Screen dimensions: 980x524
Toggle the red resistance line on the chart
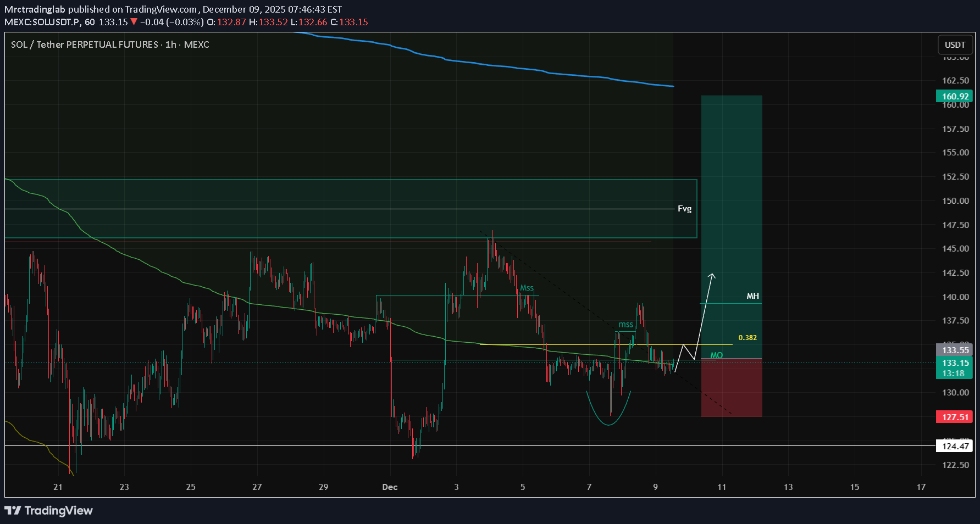point(330,241)
